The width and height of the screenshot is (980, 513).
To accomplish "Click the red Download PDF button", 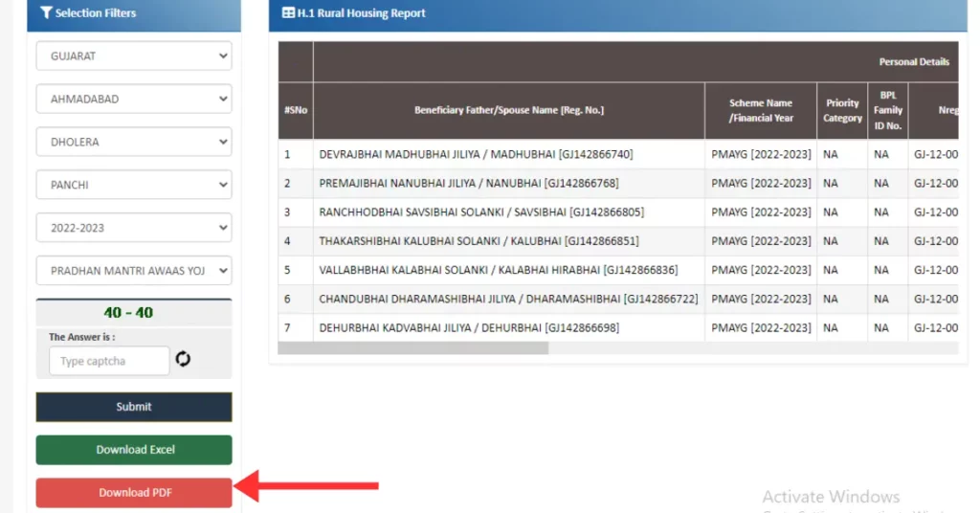I will [134, 493].
